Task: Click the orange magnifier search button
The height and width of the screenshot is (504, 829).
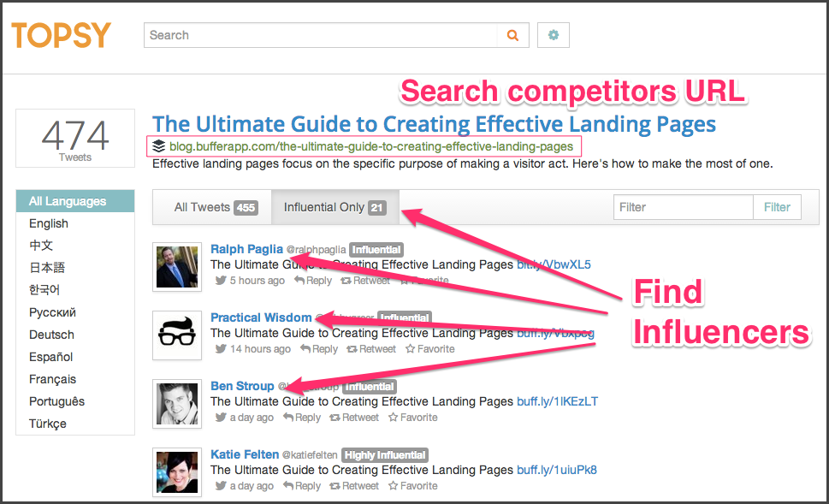Action: point(512,35)
